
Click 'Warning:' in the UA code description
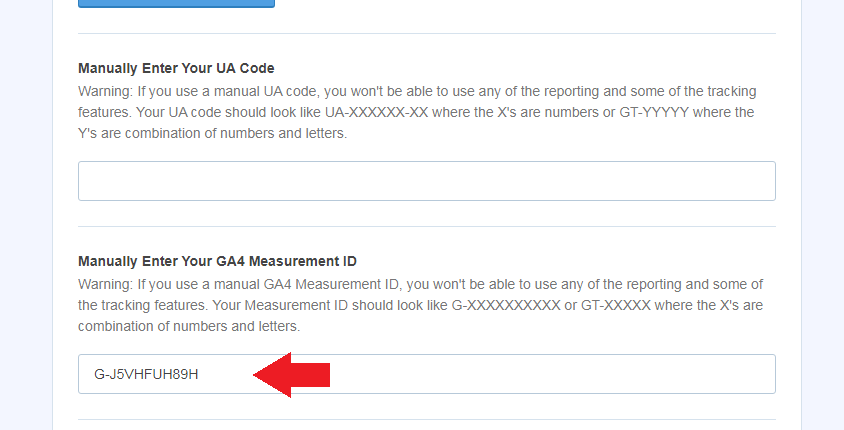pos(105,91)
